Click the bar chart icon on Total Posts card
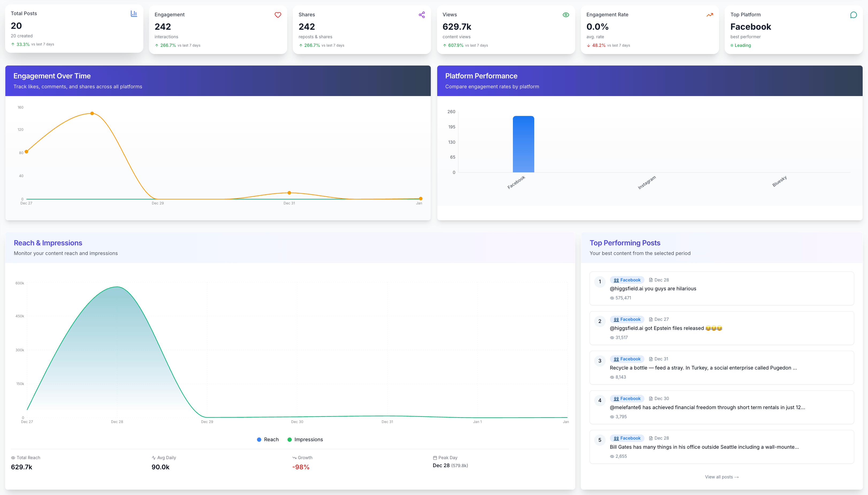The image size is (868, 495). click(x=134, y=13)
